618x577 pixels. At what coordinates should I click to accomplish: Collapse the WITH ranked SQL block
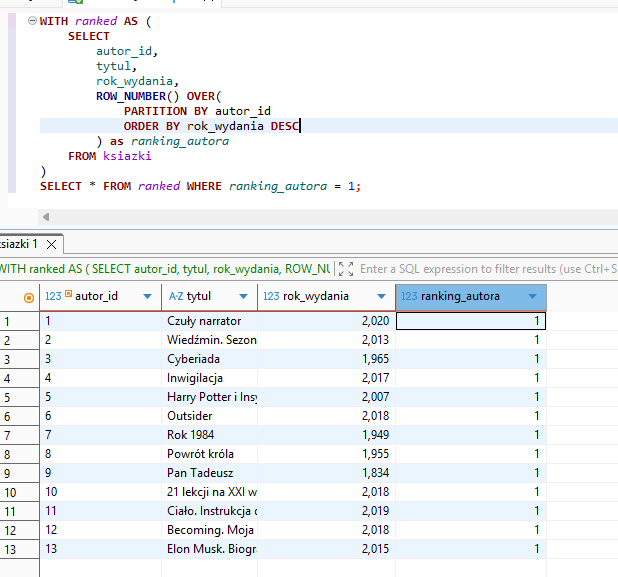pos(30,21)
